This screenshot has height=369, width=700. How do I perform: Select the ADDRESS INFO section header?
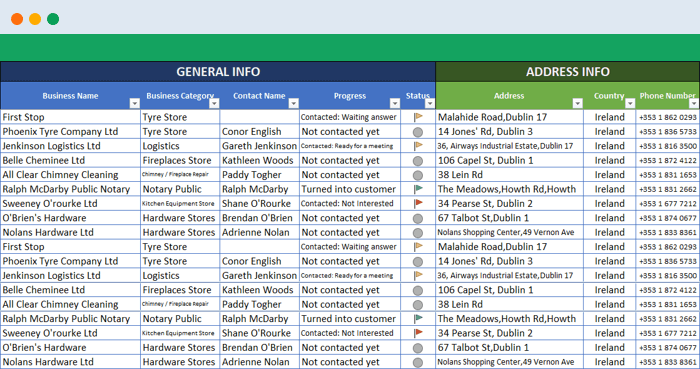[568, 72]
